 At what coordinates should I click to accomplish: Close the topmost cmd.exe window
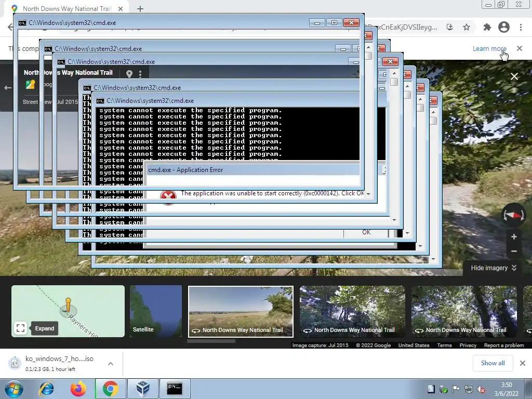[x=351, y=23]
